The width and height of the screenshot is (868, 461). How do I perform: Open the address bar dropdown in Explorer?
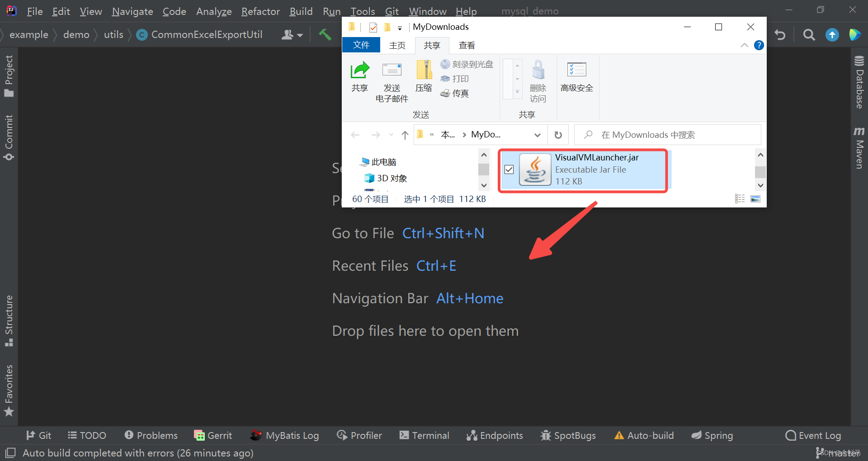click(x=537, y=135)
